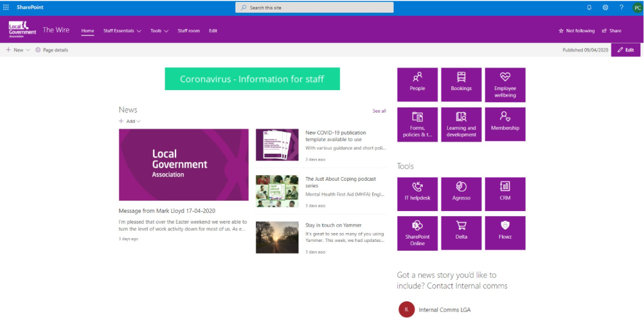Open the Delta tile

coord(461,233)
